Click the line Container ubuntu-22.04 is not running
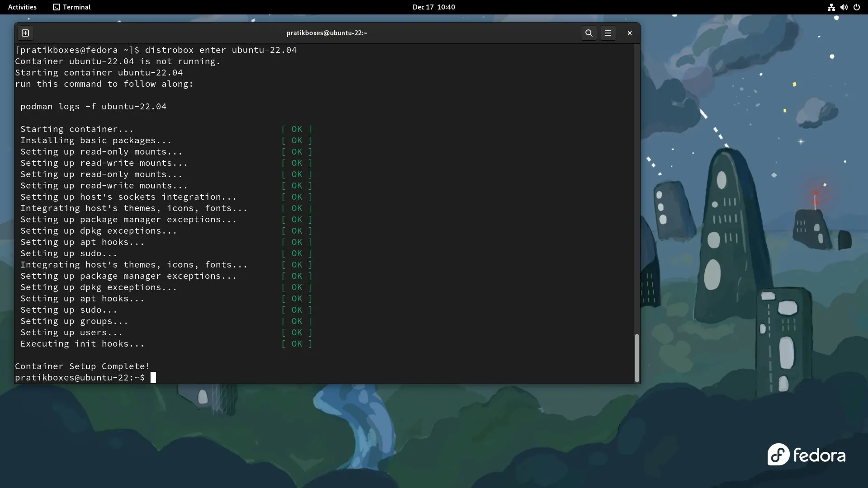 [x=118, y=61]
